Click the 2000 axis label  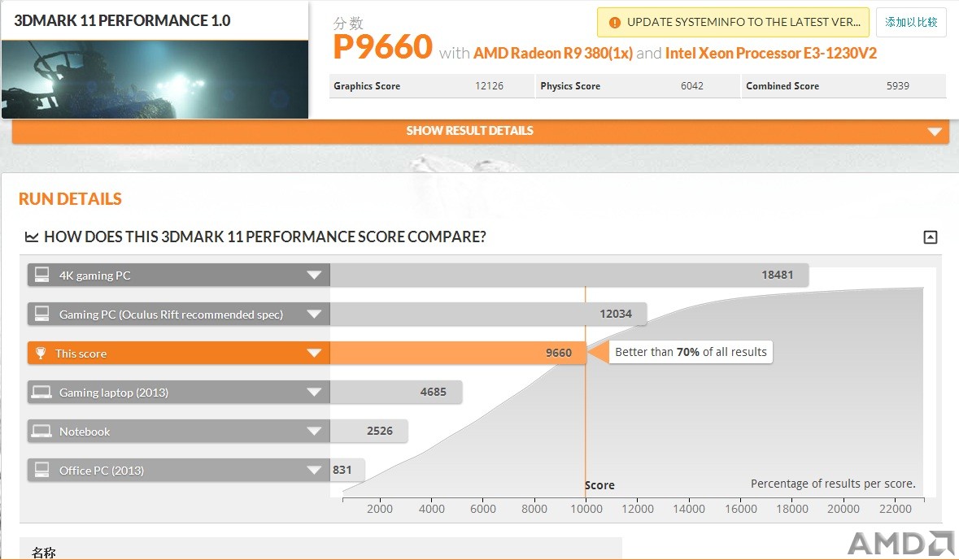pyautogui.click(x=380, y=509)
